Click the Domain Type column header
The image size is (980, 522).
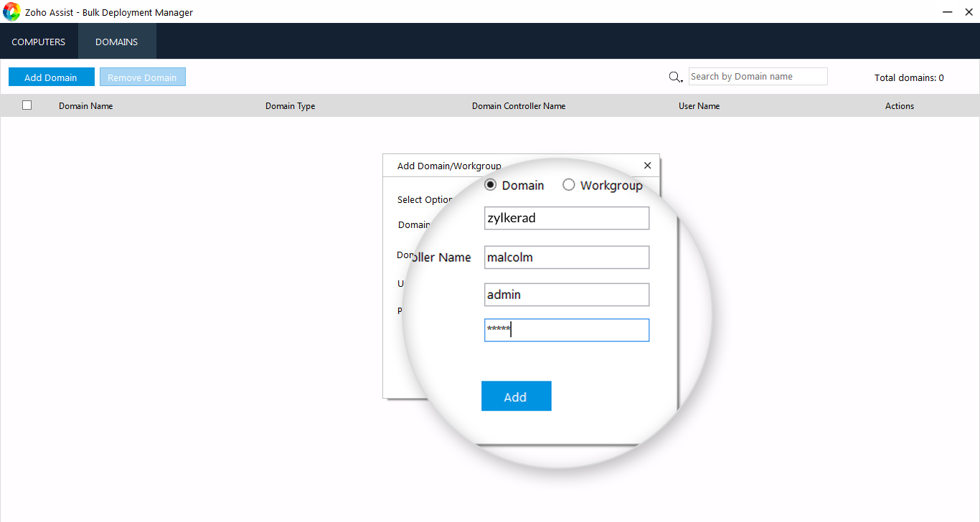(290, 106)
